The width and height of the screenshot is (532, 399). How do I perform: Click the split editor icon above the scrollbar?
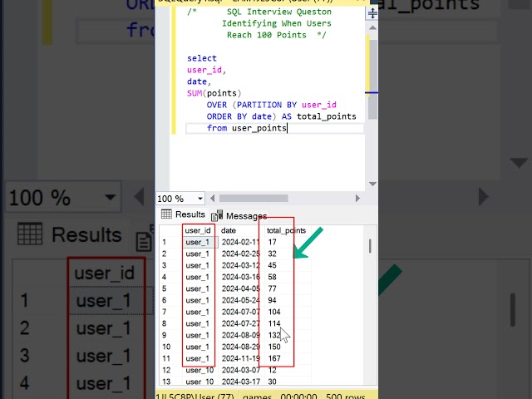click(x=372, y=13)
